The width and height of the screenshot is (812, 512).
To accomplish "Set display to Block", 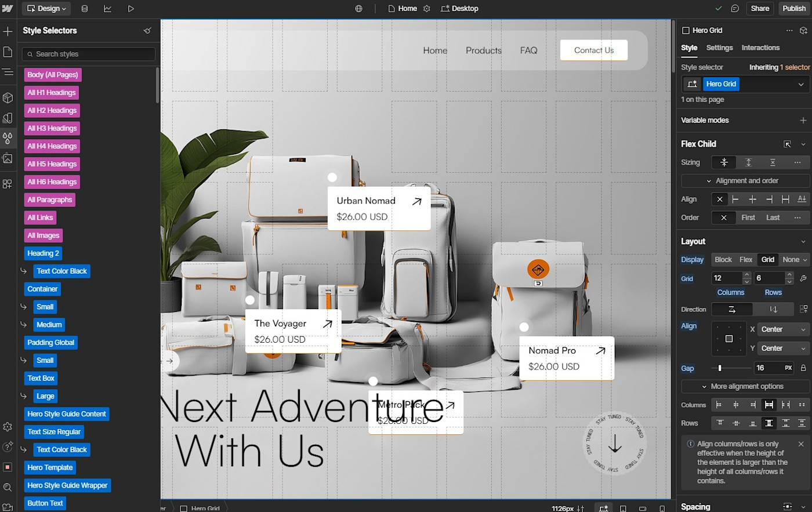I will click(723, 260).
